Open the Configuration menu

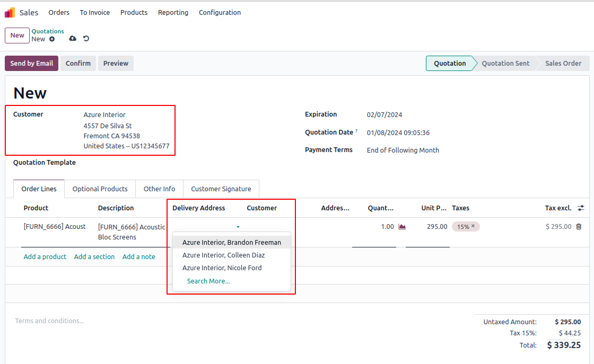(x=220, y=13)
